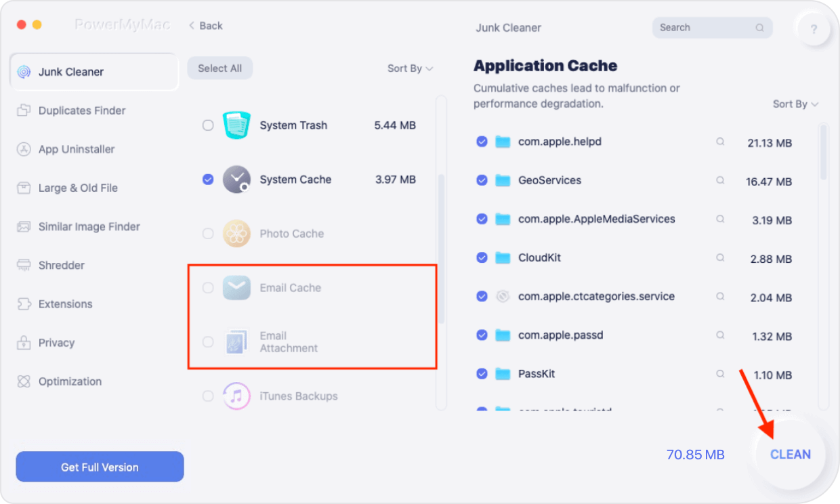Click the System Cache clock icon
The image size is (840, 504).
236,180
